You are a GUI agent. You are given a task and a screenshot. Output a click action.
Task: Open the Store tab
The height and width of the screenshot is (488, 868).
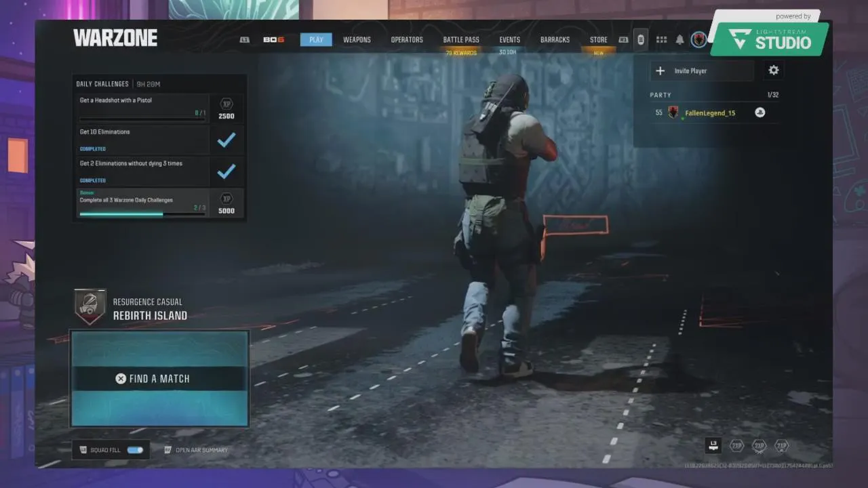(x=599, y=40)
